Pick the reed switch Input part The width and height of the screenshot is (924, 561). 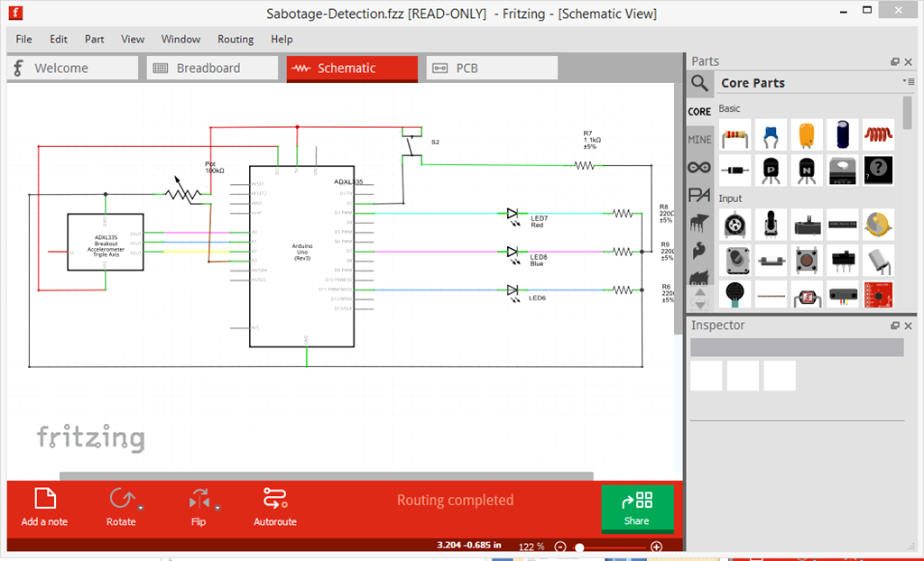[x=771, y=260]
